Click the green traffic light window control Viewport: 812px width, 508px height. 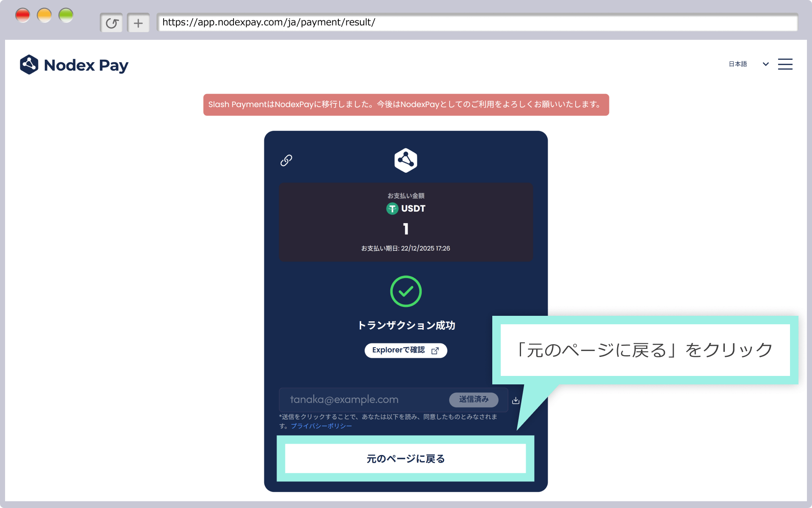(x=66, y=15)
